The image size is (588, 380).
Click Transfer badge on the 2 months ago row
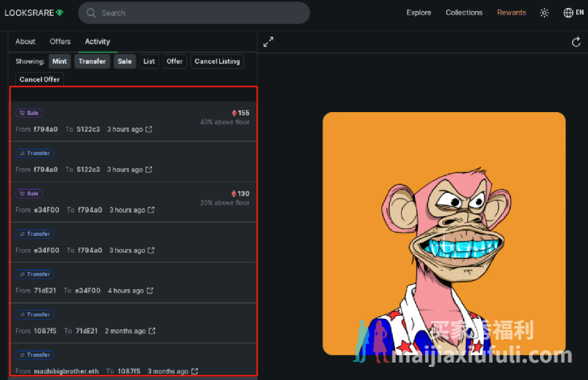pyautogui.click(x=35, y=314)
